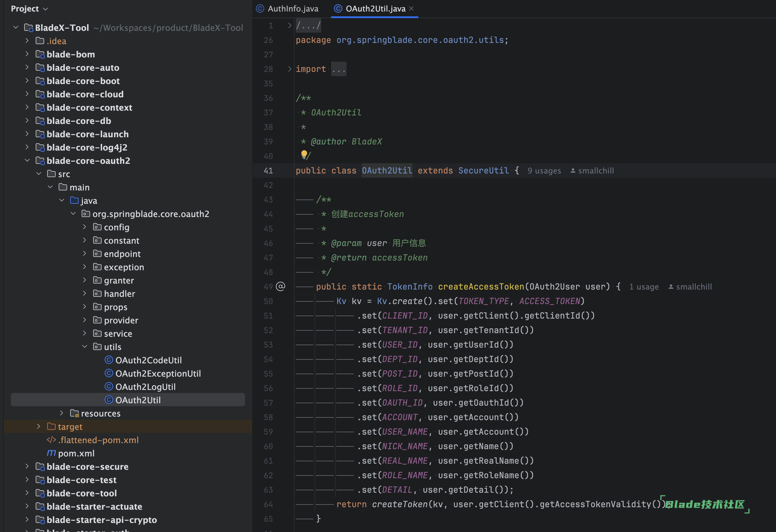
Task: Click the provider package icon
Action: (x=97, y=320)
